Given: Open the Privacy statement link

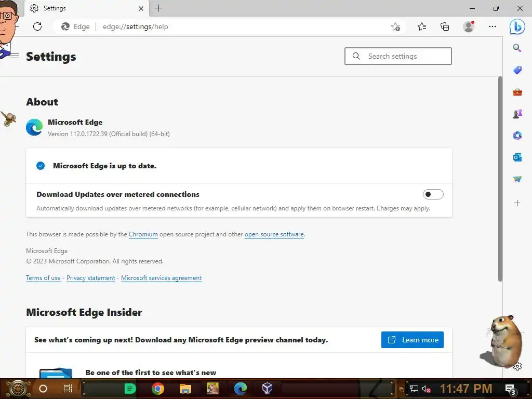Looking at the screenshot, I should (x=90, y=278).
